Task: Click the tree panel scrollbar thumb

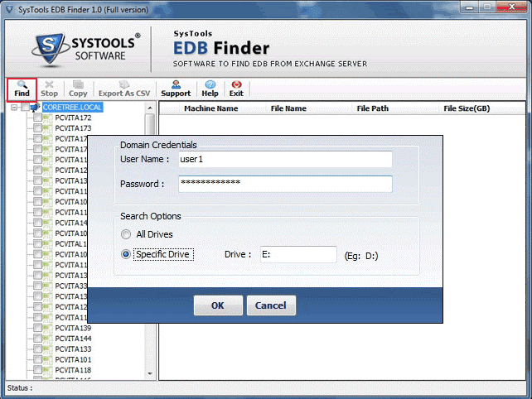Action: coord(150,124)
